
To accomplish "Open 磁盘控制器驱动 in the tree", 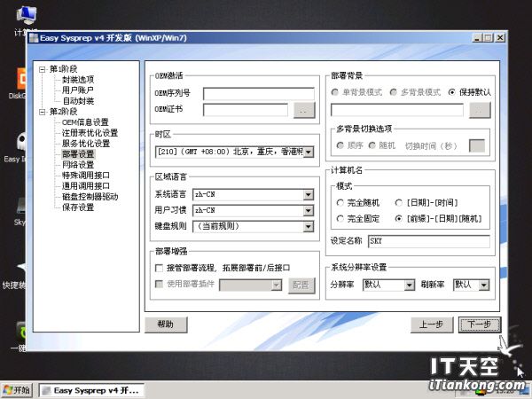I will click(90, 197).
